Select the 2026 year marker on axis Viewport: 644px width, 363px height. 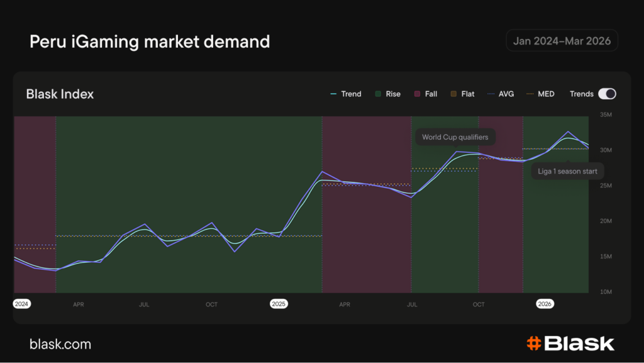coord(545,304)
